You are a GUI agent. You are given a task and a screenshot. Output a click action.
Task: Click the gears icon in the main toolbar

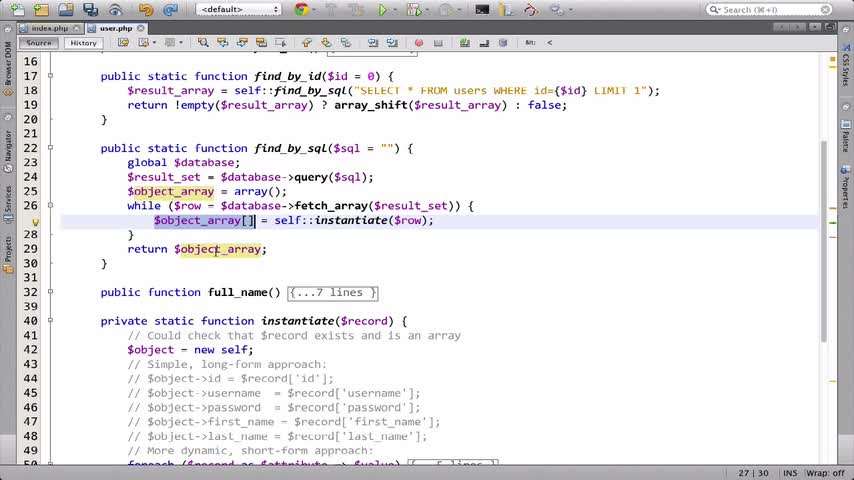(556, 9)
